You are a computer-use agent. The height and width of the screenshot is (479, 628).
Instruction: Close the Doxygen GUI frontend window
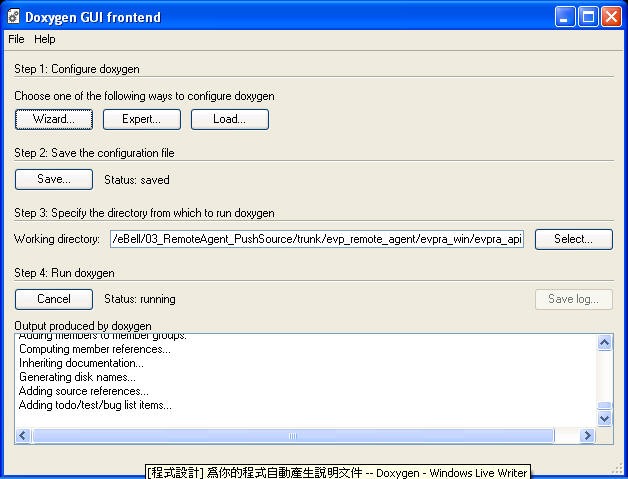point(612,17)
